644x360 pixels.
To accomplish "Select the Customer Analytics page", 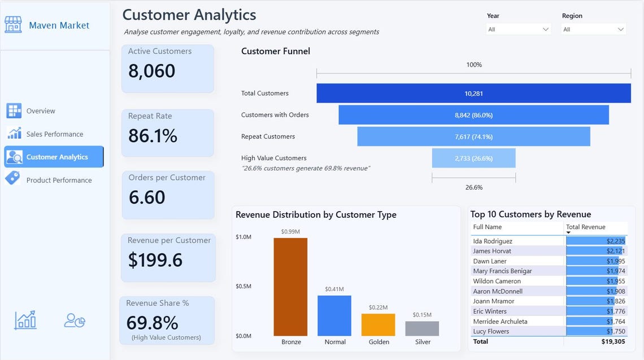I will coord(54,157).
